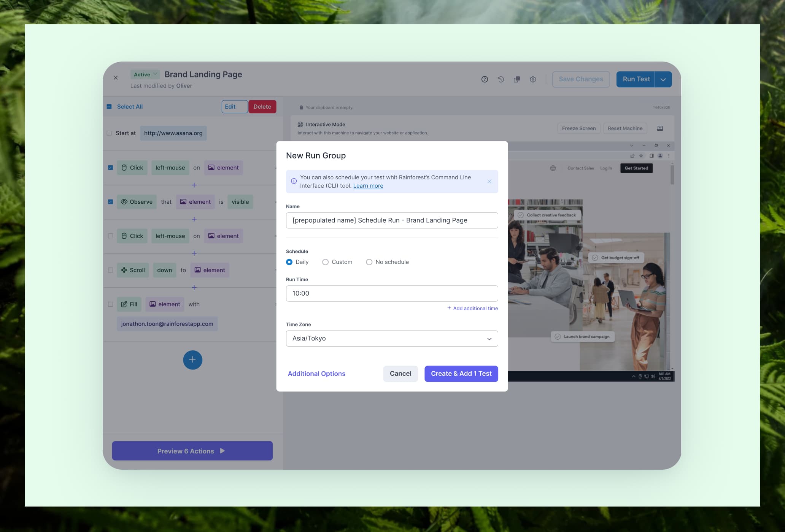Open test settings gear icon
Screen dimensions: 785x532
click(x=533, y=79)
